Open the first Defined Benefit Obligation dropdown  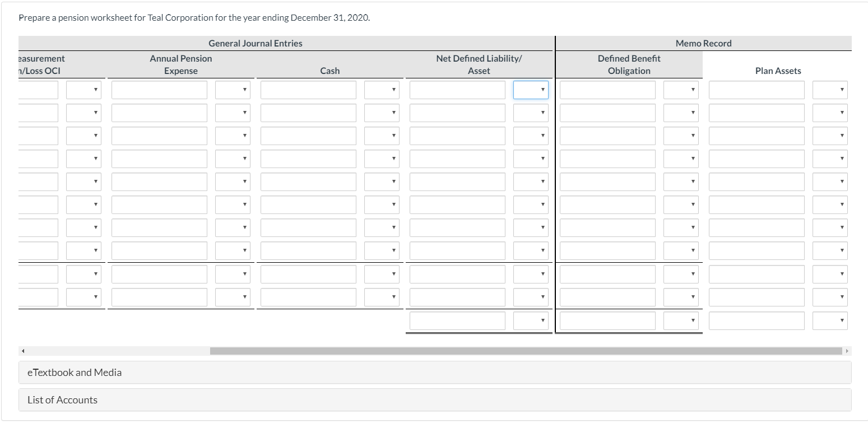(x=680, y=90)
